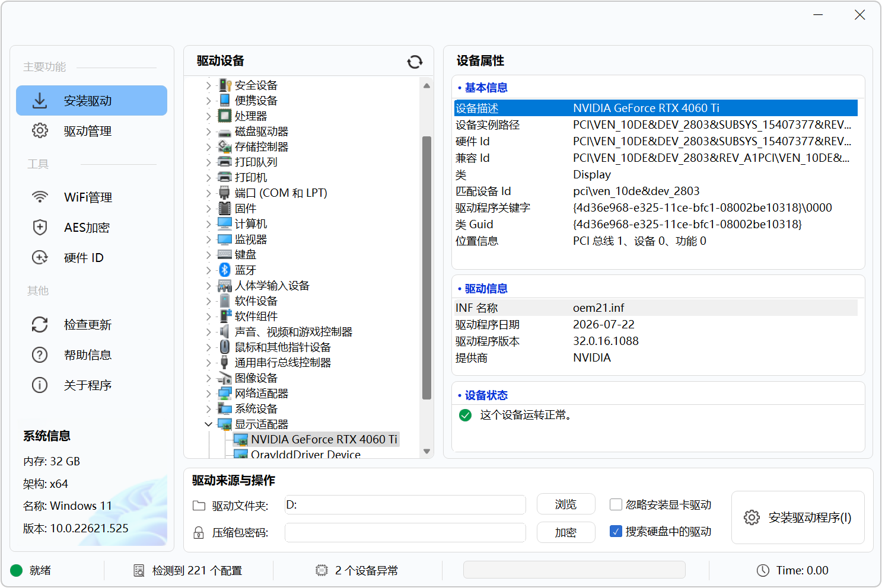Click the monitor icon next to 监视器
Viewport: 882px width, 588px height.
(x=225, y=239)
